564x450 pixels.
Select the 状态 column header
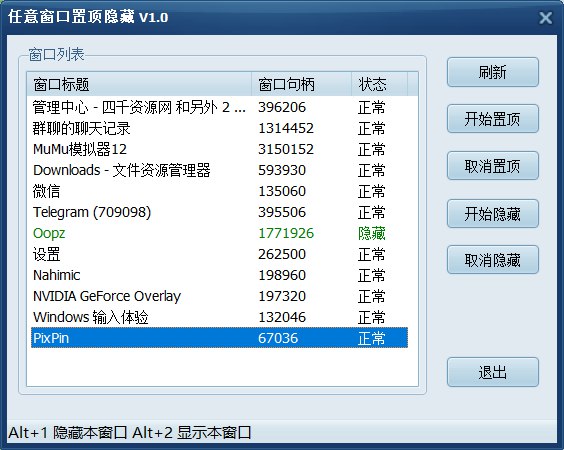pyautogui.click(x=379, y=84)
